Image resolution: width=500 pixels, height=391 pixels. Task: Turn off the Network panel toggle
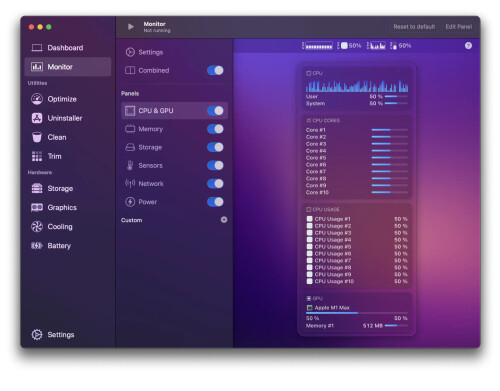pyautogui.click(x=215, y=184)
